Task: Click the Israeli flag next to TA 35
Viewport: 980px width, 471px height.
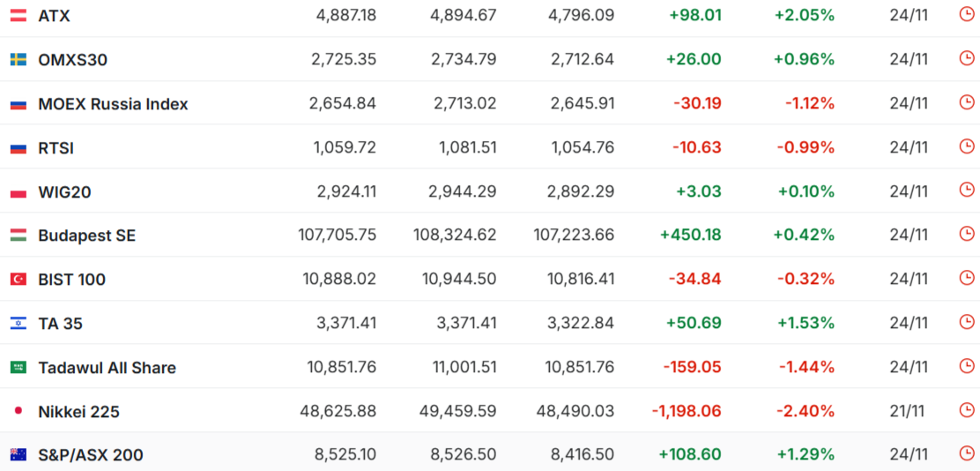Action: (18, 323)
